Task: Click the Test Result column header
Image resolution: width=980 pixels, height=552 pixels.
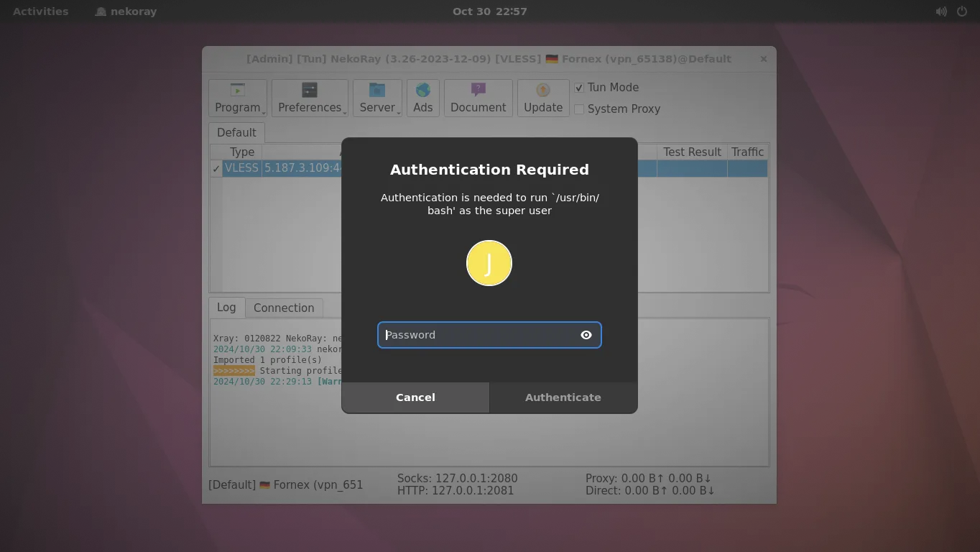Action: pyautogui.click(x=692, y=152)
